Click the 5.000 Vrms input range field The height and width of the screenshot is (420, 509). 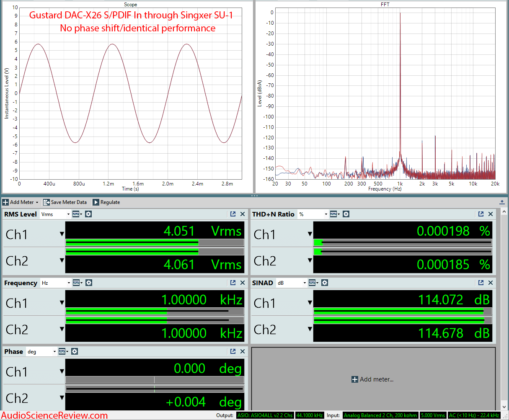point(433,415)
